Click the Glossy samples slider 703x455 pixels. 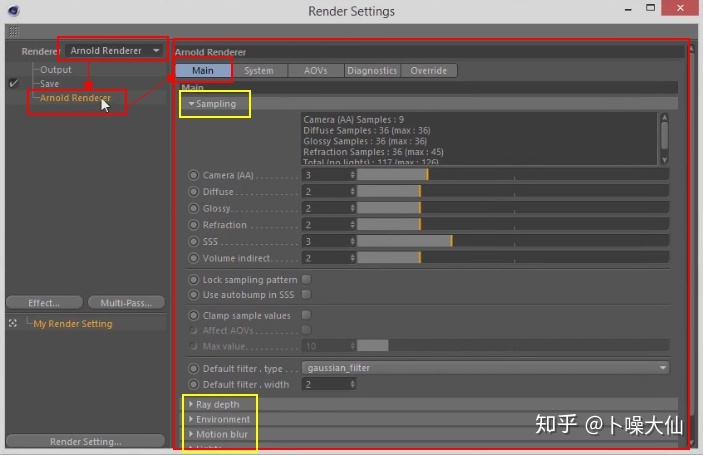(512, 208)
